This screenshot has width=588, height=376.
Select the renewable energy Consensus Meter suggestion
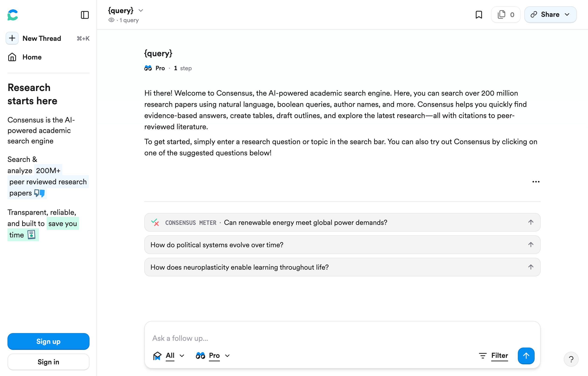[305, 222]
